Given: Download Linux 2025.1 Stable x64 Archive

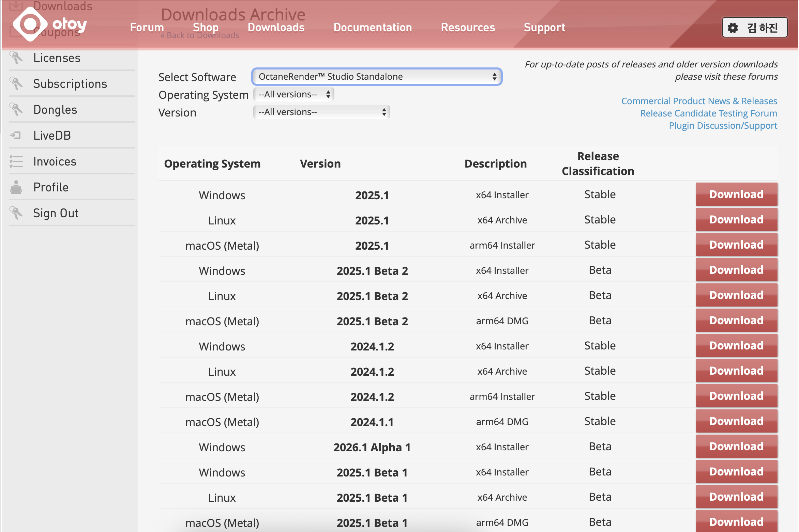Looking at the screenshot, I should pos(736,220).
